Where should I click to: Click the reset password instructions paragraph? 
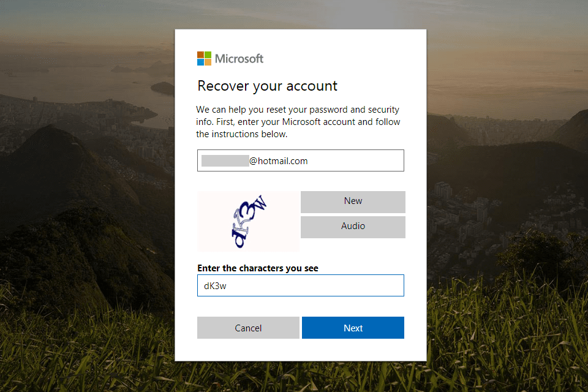click(298, 122)
